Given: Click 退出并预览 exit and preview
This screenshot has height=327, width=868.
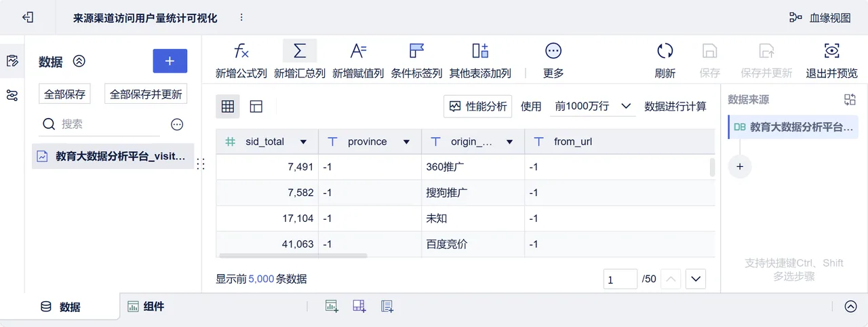Looking at the screenshot, I should (x=831, y=60).
